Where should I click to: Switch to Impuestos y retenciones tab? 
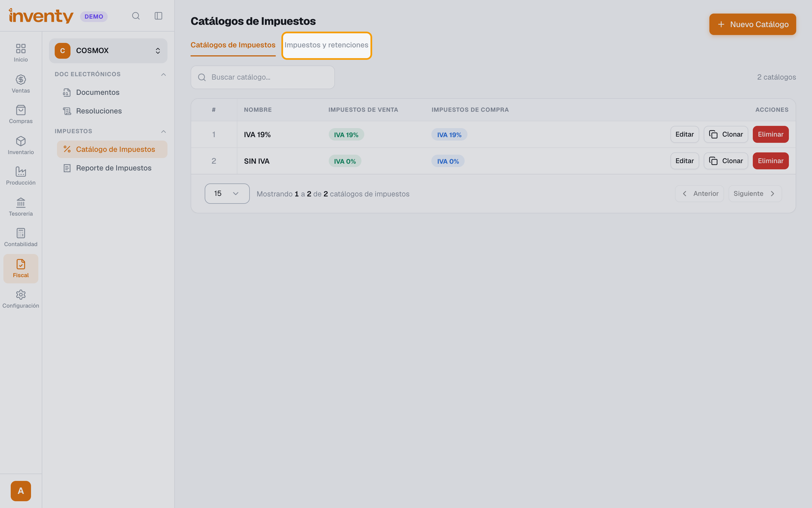326,45
